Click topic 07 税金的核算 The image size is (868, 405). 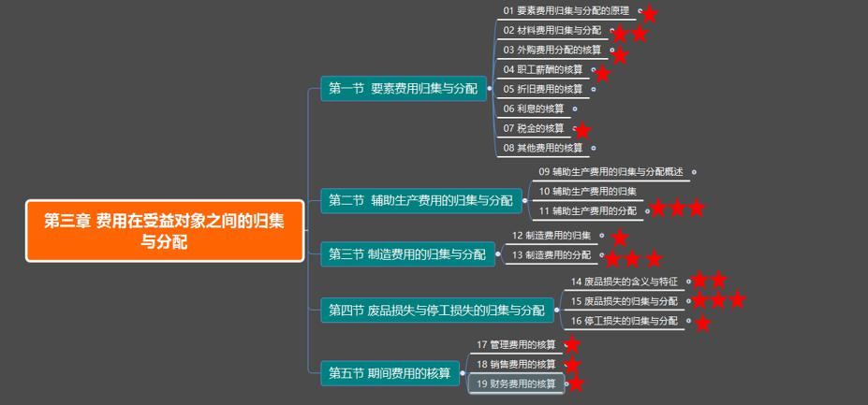tap(534, 128)
